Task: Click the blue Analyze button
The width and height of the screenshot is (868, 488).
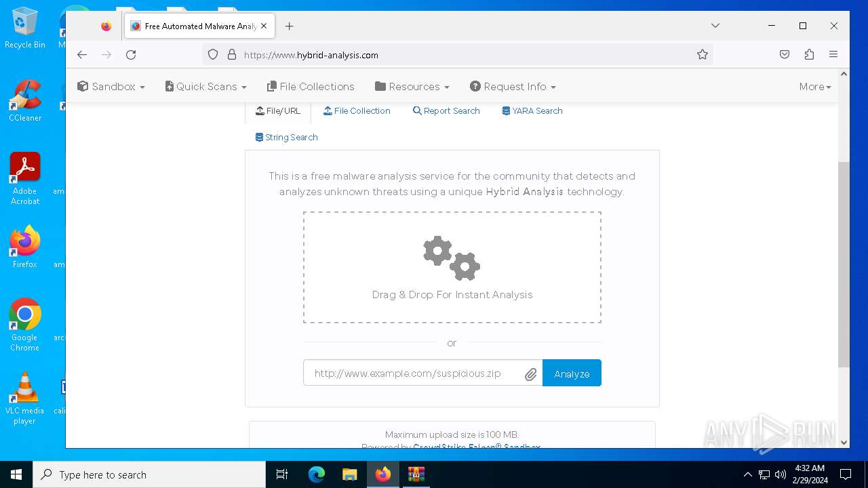Action: 572,373
